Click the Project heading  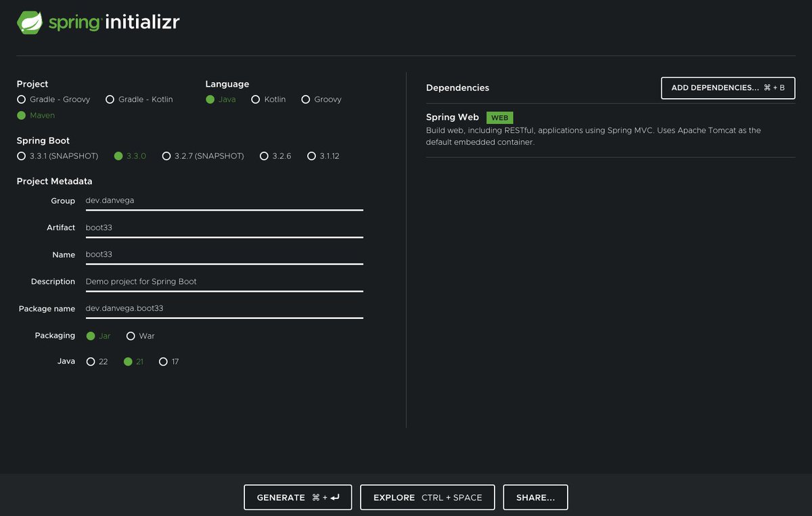tap(32, 84)
